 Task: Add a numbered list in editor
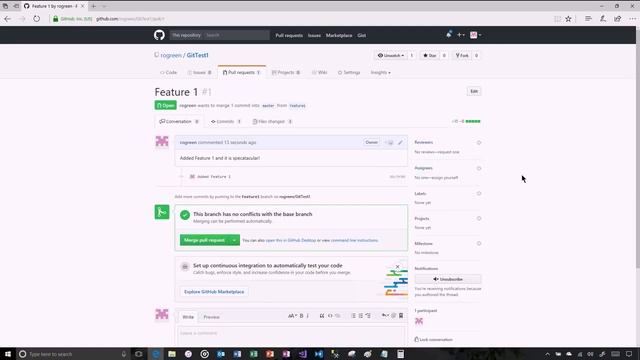[361, 316]
